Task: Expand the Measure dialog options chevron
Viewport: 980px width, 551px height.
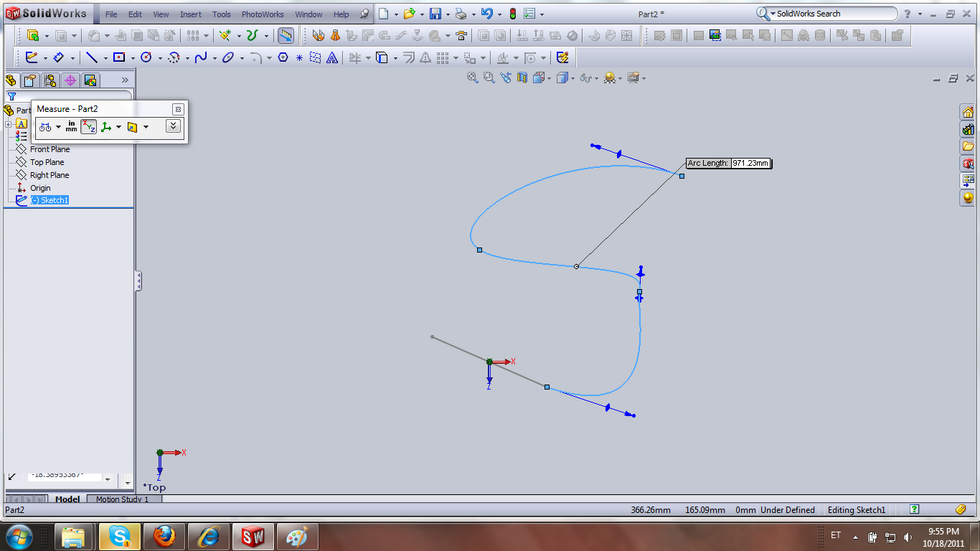Action: [173, 126]
